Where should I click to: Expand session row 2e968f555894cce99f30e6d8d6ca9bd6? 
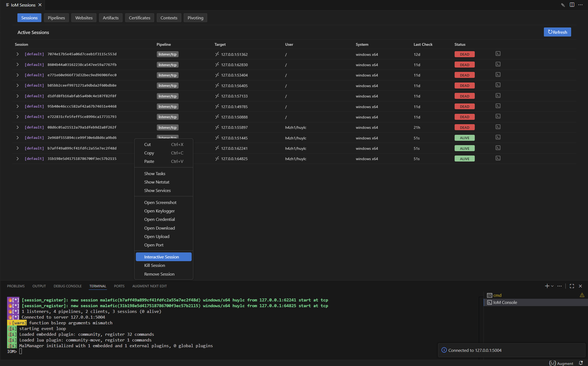click(18, 138)
